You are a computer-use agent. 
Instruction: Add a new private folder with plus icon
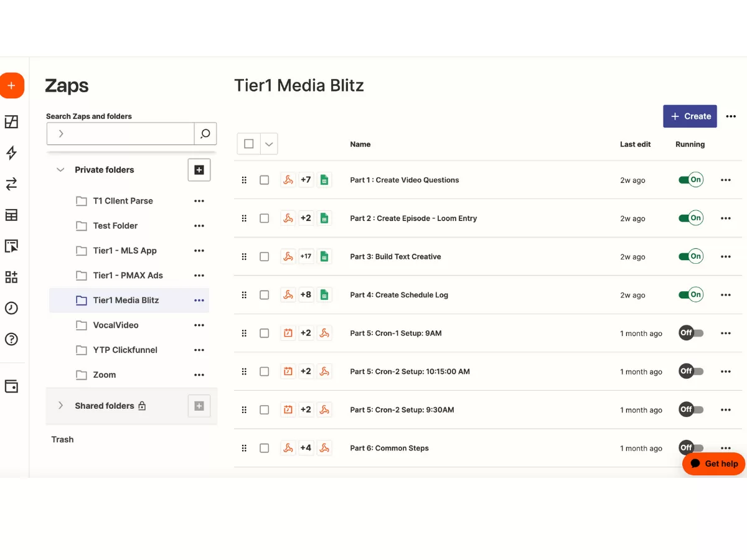tap(199, 170)
